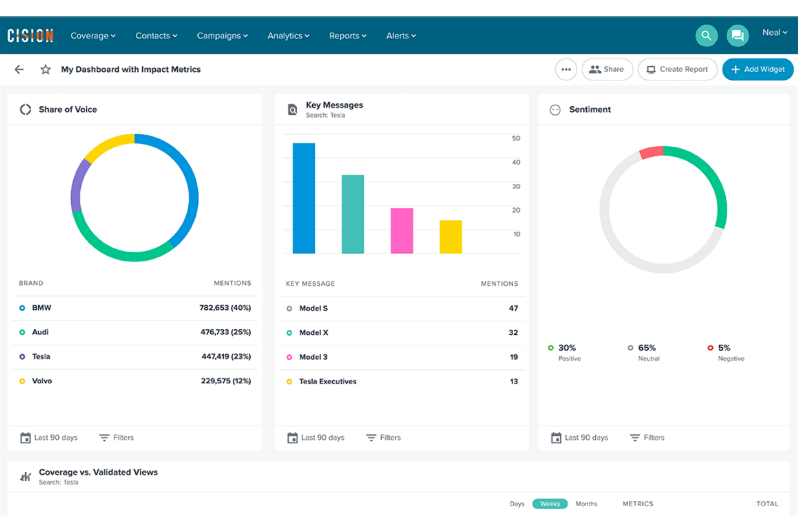The height and width of the screenshot is (532, 798).
Task: Select the Weeks interval toggle
Action: [x=549, y=503]
